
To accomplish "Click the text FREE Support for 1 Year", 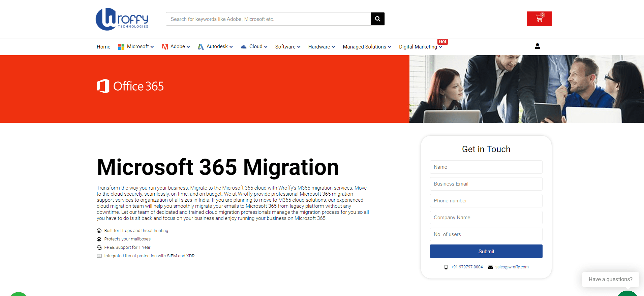I will pos(127,248).
